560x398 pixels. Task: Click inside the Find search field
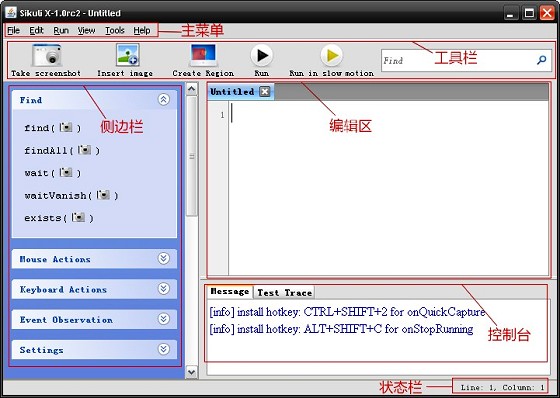coord(458,60)
